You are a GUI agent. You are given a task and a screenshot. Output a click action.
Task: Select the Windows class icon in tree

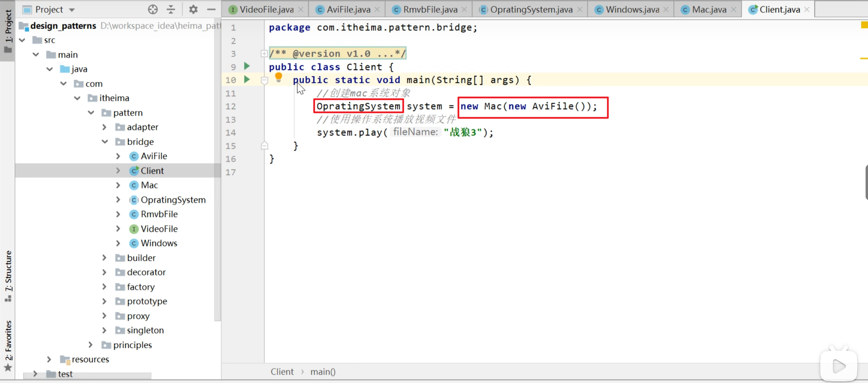click(134, 243)
